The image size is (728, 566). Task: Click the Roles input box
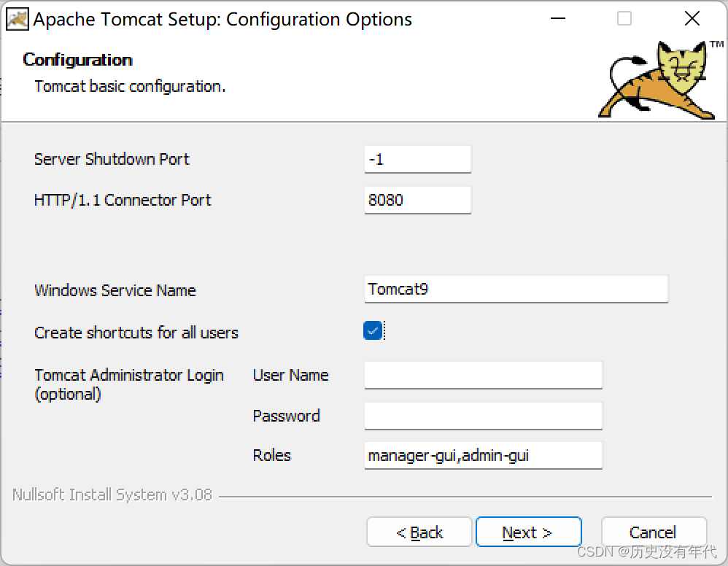(x=484, y=455)
